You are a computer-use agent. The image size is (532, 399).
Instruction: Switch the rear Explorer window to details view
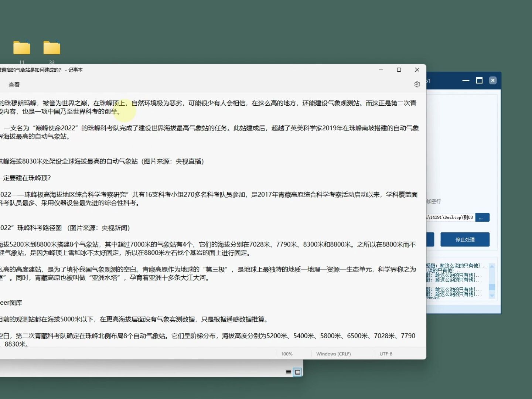(x=289, y=372)
